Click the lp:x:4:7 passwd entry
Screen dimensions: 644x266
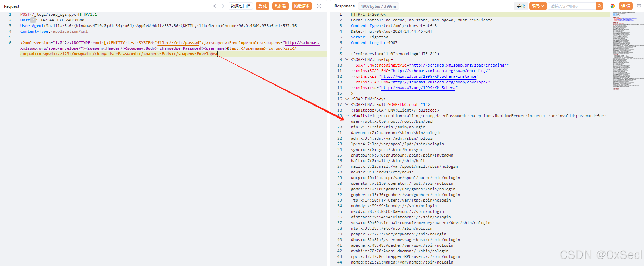(397, 144)
